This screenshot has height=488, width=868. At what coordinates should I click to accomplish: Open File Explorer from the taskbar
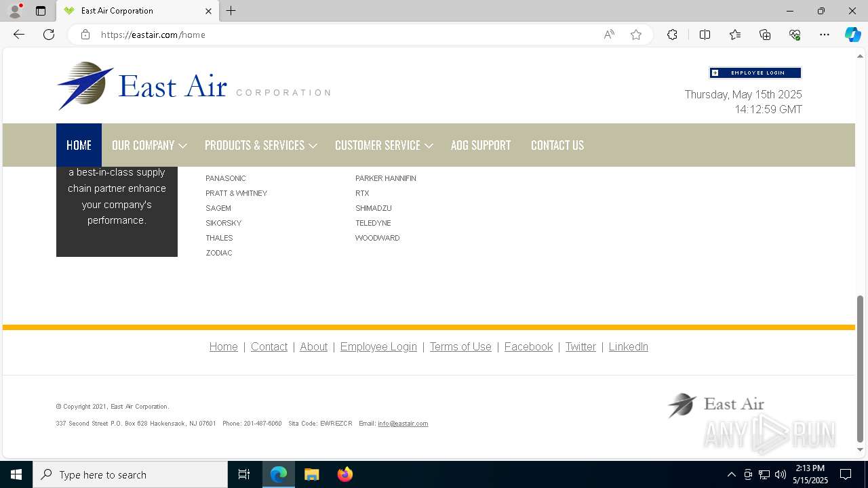311,474
